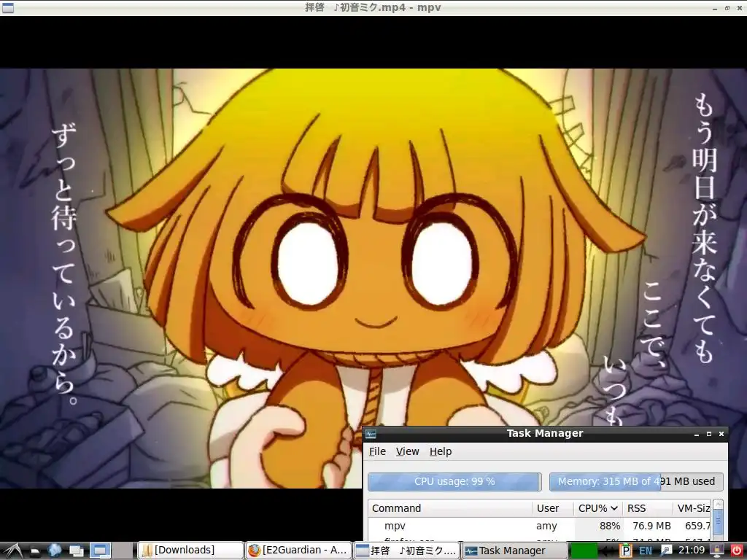Switch to the E2Guardian Firefox taskbar window
The height and width of the screenshot is (560, 747).
[298, 551]
